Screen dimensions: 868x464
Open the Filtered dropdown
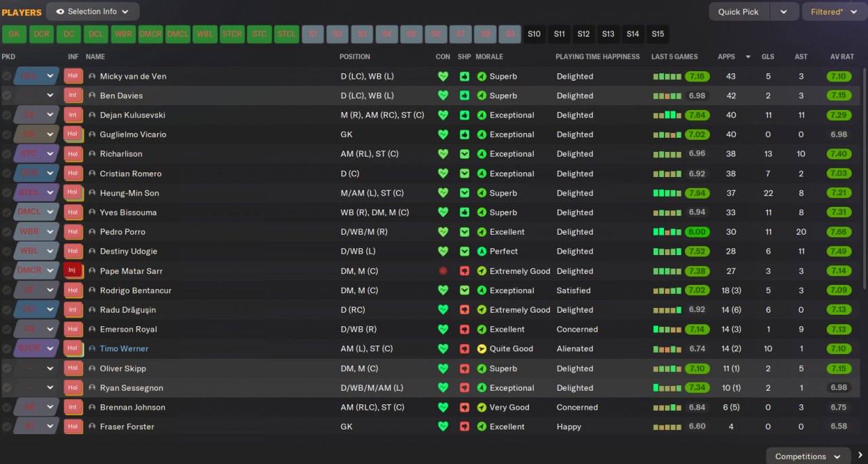(x=833, y=12)
